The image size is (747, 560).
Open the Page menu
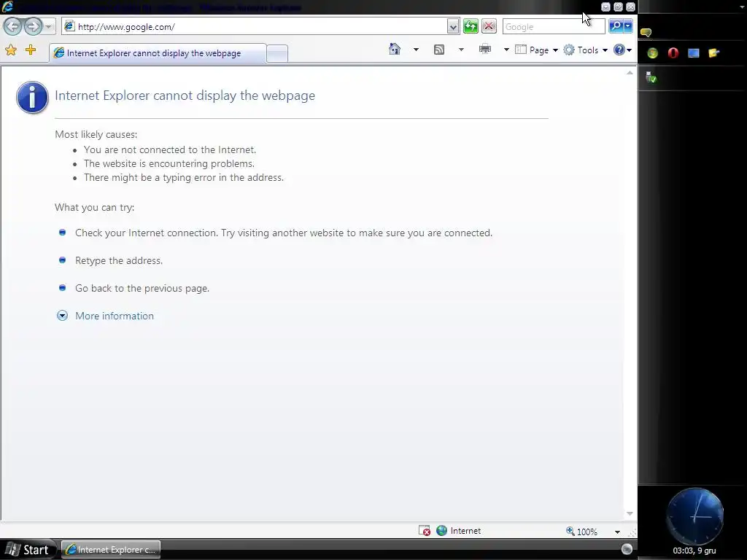(x=536, y=50)
